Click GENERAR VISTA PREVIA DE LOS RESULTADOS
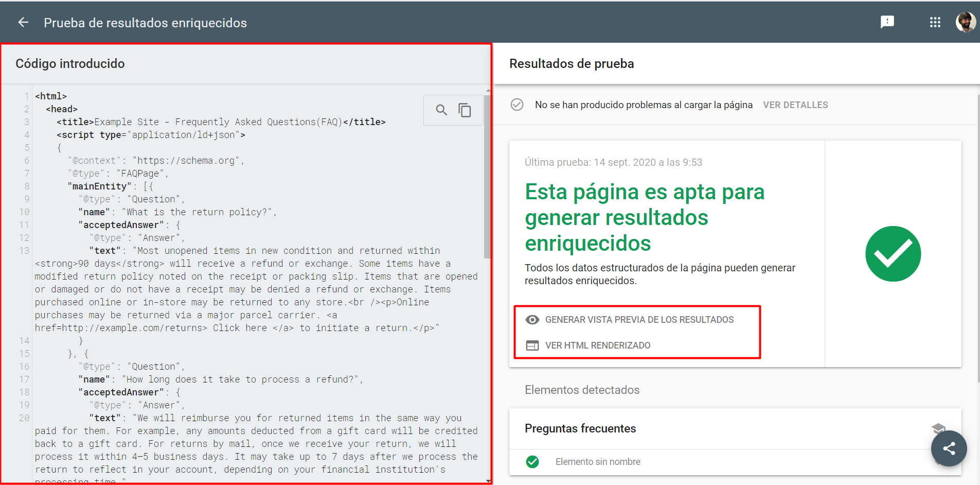980x485 pixels. click(x=640, y=320)
